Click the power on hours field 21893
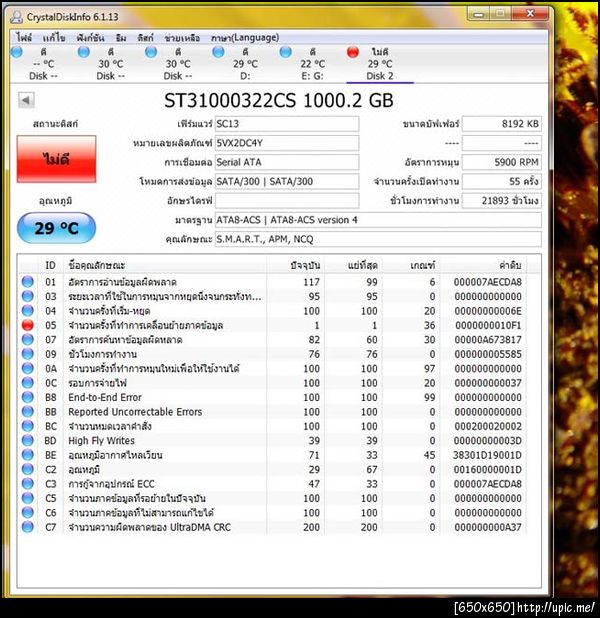Screen dimensions: 600x618 (501, 201)
